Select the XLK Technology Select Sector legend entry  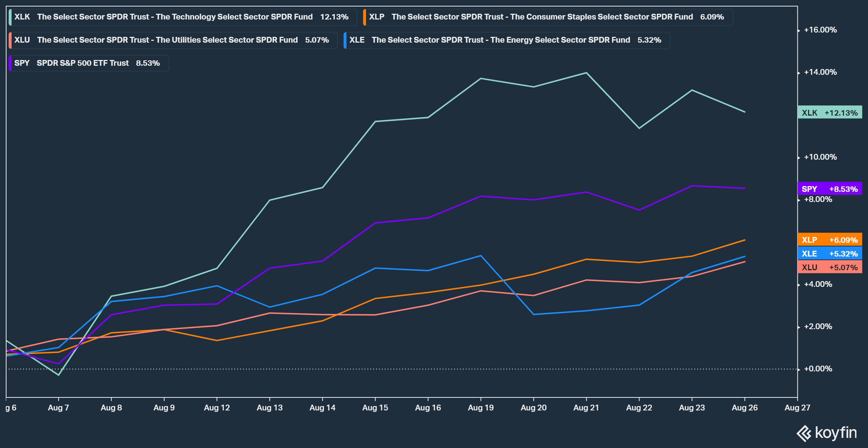(183, 17)
